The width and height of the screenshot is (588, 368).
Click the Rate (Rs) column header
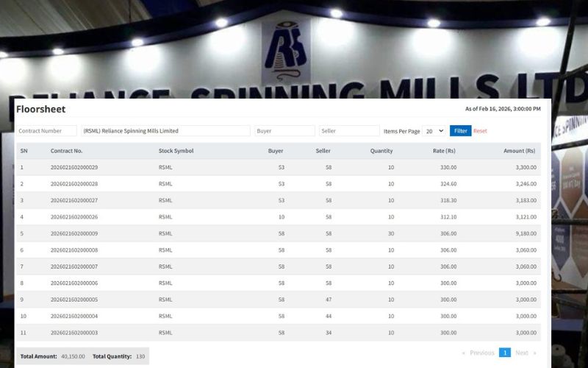click(444, 151)
